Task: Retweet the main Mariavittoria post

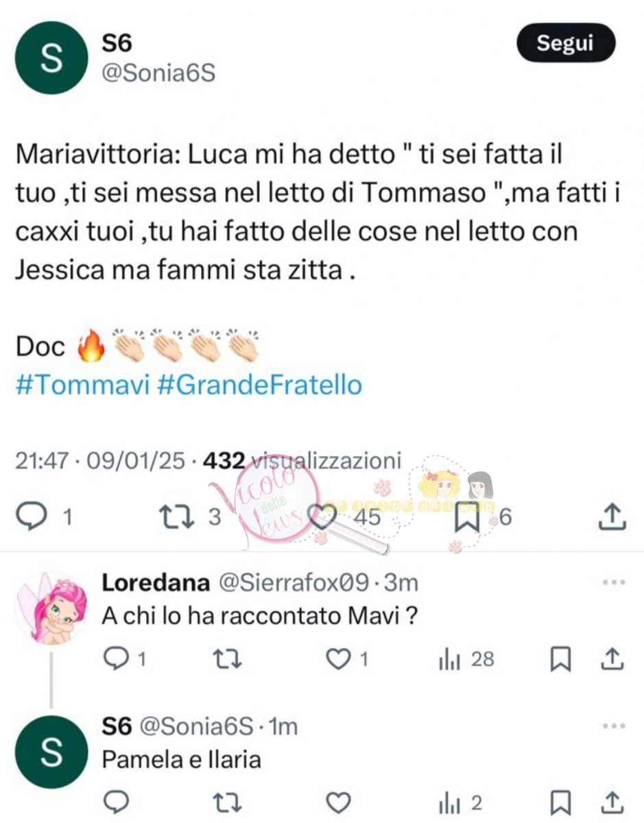Action: [174, 516]
